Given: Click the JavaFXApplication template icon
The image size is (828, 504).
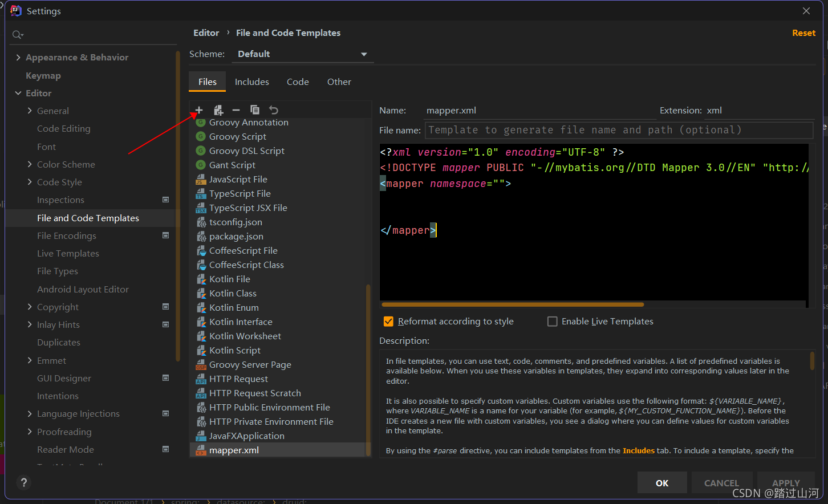Looking at the screenshot, I should click(x=201, y=436).
